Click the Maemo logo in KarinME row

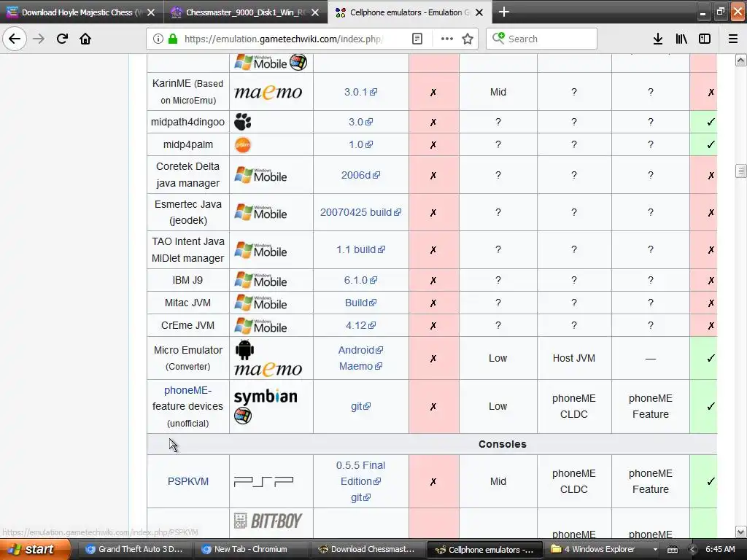click(268, 91)
